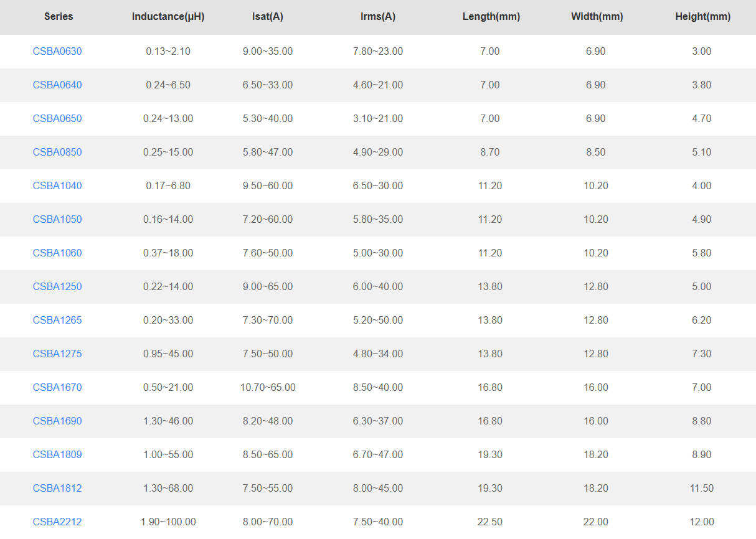The image size is (756, 539).
Task: Click the Isat(A) column header
Action: [268, 17]
